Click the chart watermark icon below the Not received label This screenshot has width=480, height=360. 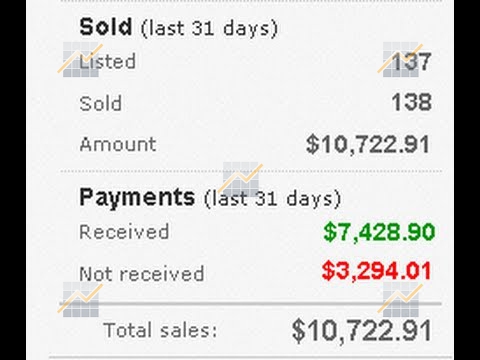[x=80, y=299]
